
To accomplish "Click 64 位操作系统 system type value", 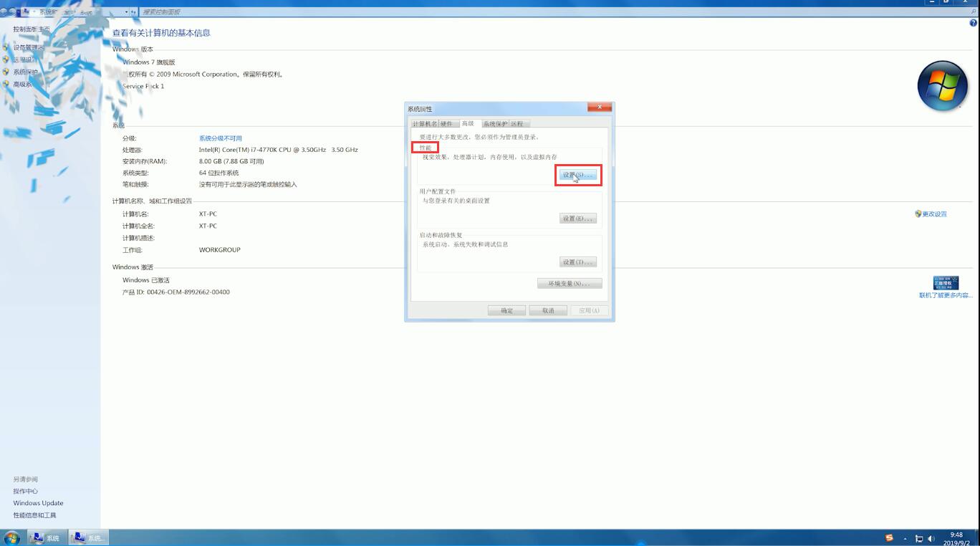I will [x=219, y=173].
